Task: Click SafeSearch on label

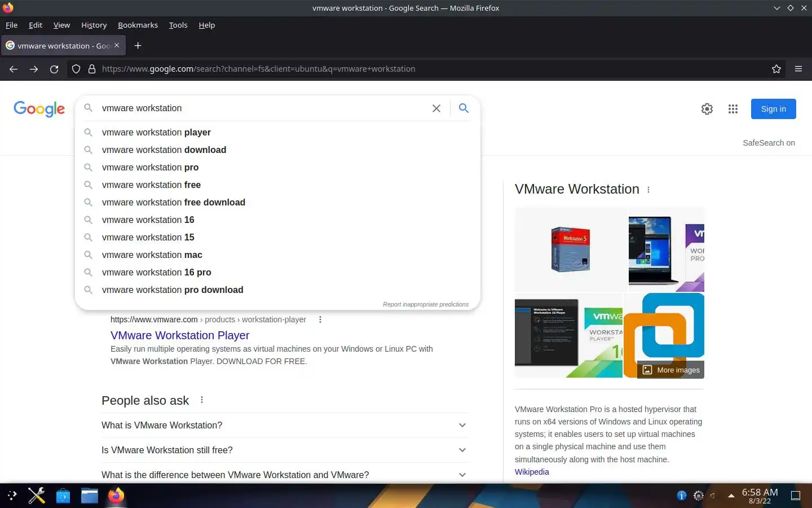Action: 769,143
